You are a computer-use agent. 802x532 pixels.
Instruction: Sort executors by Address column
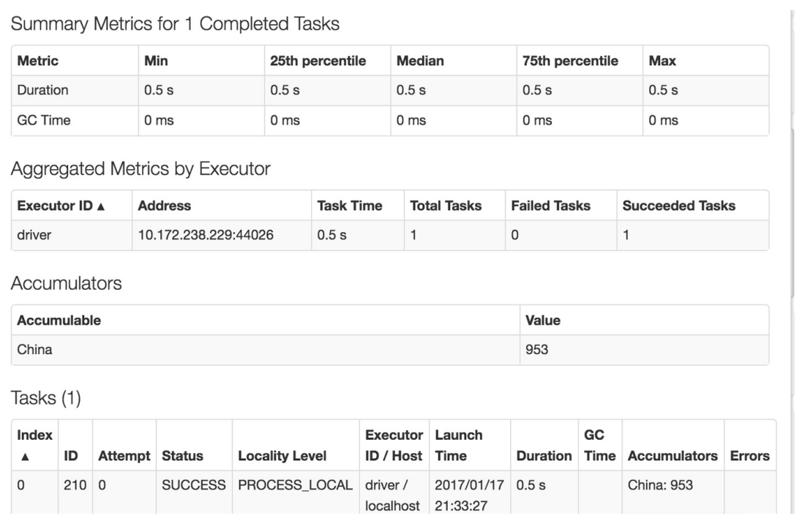164,206
